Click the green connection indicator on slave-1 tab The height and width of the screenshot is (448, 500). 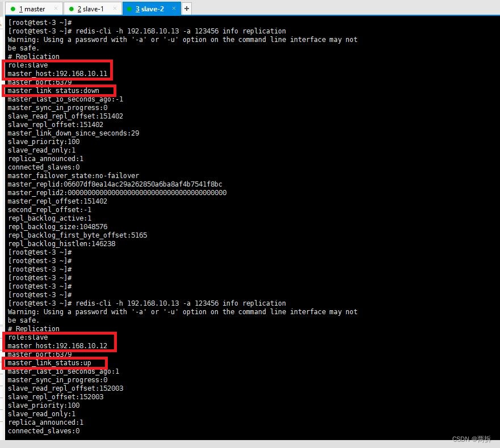[x=71, y=9]
